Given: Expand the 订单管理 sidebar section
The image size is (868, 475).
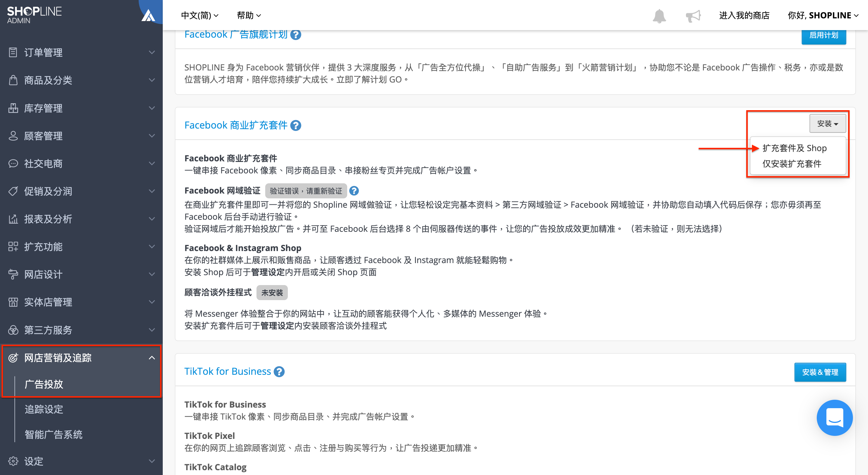Looking at the screenshot, I should 81,52.
